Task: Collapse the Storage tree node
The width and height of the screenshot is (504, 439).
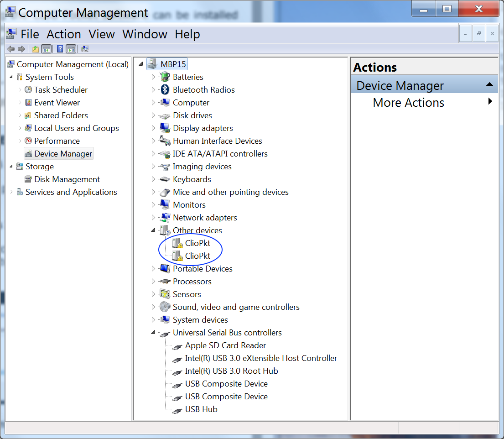Action: click(x=11, y=166)
